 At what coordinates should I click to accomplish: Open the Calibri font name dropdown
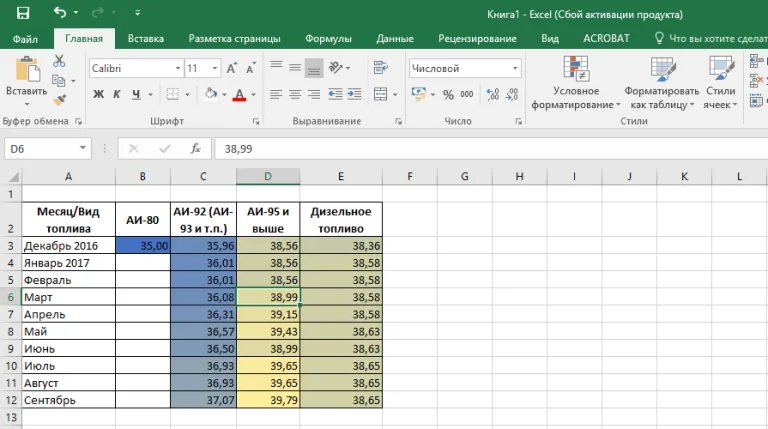click(x=178, y=68)
